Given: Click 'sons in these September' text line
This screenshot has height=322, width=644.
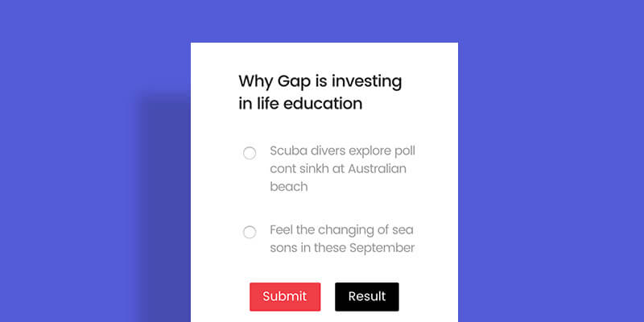Looking at the screenshot, I should click(x=342, y=248).
